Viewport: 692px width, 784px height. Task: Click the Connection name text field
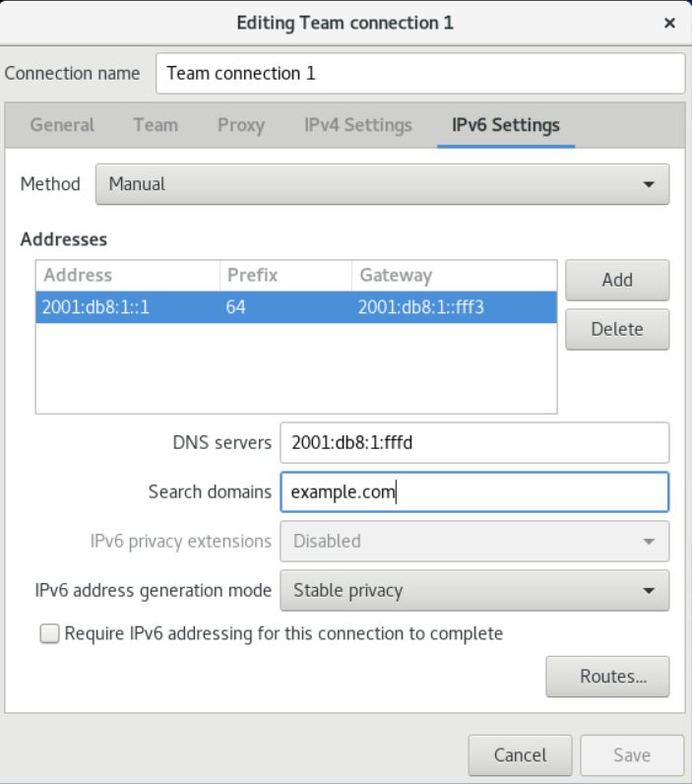tap(420, 74)
